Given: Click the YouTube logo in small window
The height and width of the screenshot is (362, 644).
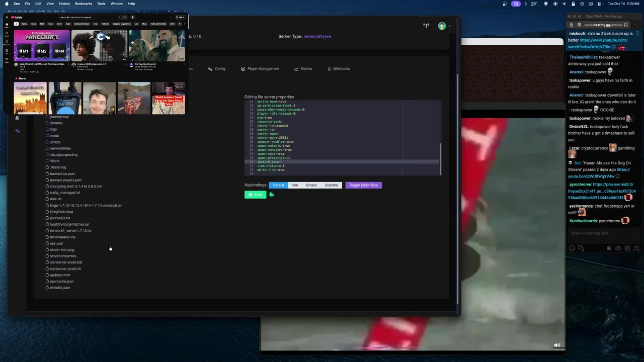Looking at the screenshot, I should click(17, 18).
